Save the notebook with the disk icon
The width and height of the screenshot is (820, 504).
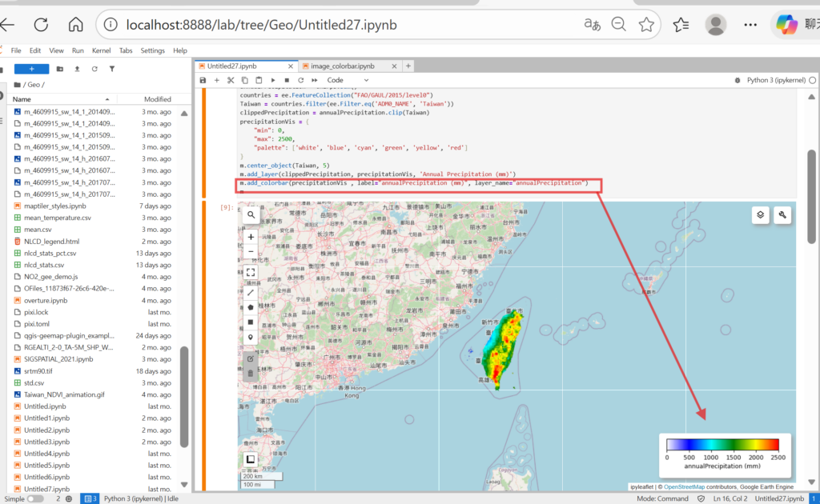pyautogui.click(x=203, y=80)
